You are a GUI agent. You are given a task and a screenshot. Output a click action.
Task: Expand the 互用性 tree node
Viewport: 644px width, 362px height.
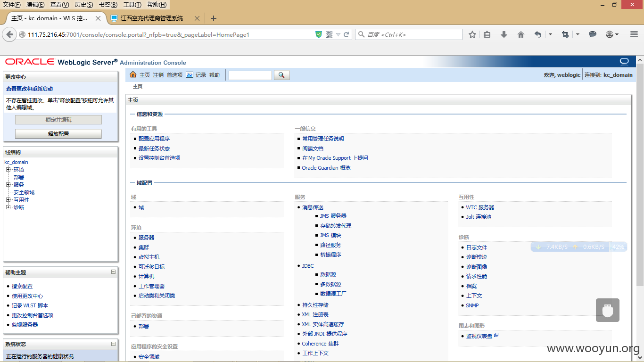pyautogui.click(x=8, y=200)
